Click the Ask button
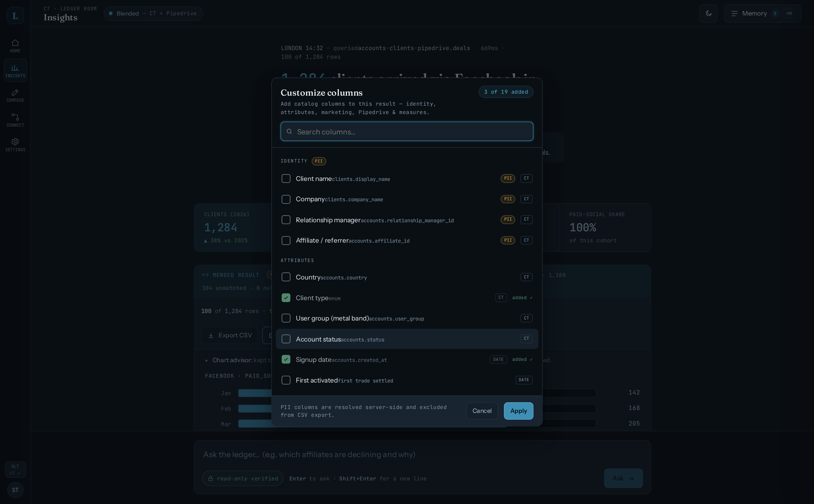 pos(623,478)
